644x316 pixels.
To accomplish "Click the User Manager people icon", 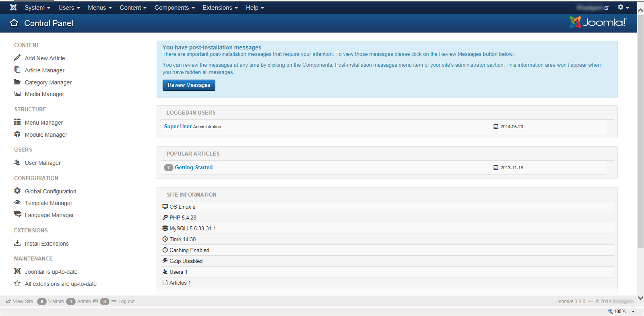I will click(x=17, y=162).
